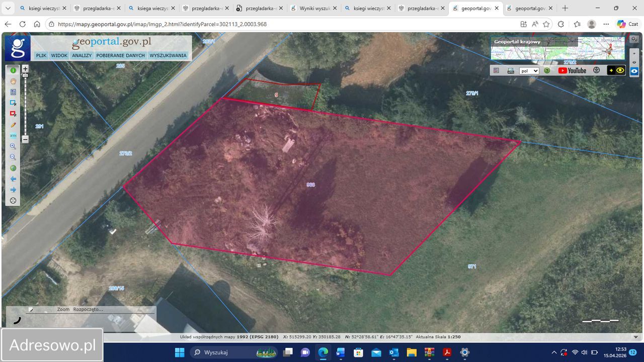Open the pol language dropdown
The width and height of the screenshot is (644, 362).
click(529, 71)
